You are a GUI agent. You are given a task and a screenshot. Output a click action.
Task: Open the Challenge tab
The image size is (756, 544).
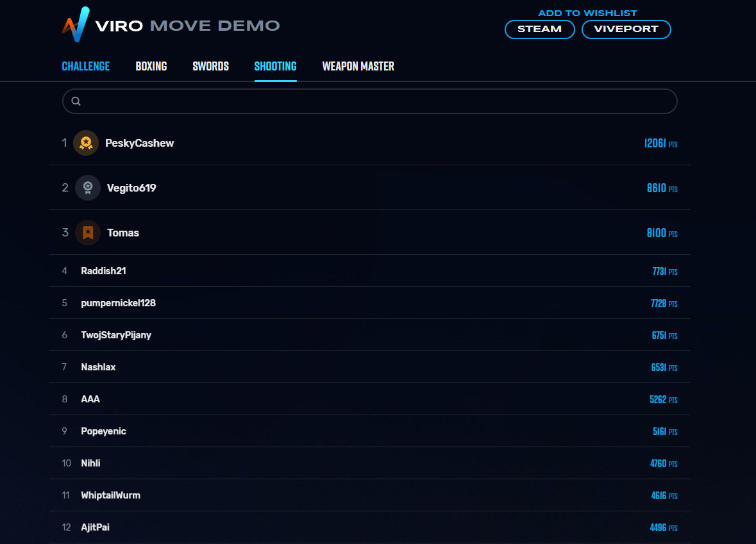point(86,67)
